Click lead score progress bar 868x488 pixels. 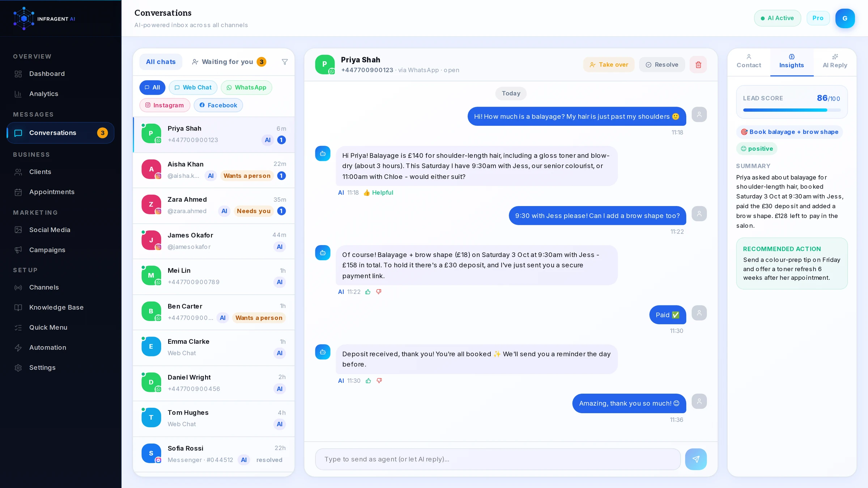tap(792, 110)
